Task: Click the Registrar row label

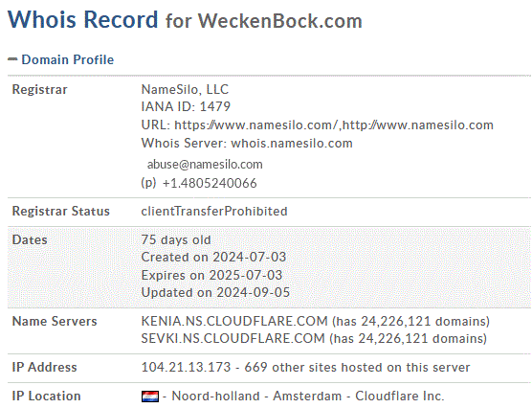Action: tap(39, 90)
